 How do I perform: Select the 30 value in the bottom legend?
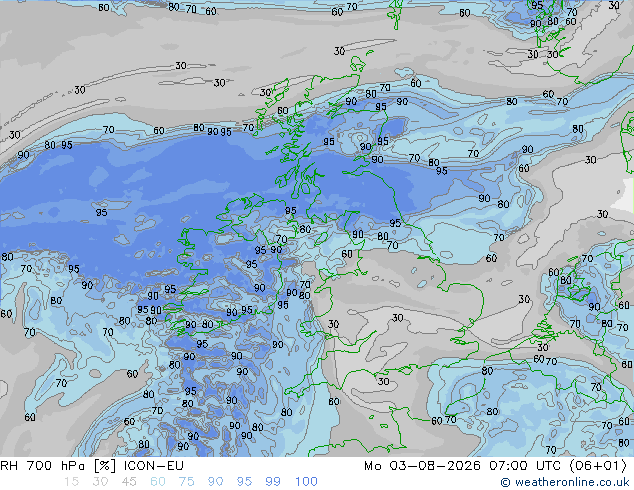click(x=100, y=482)
